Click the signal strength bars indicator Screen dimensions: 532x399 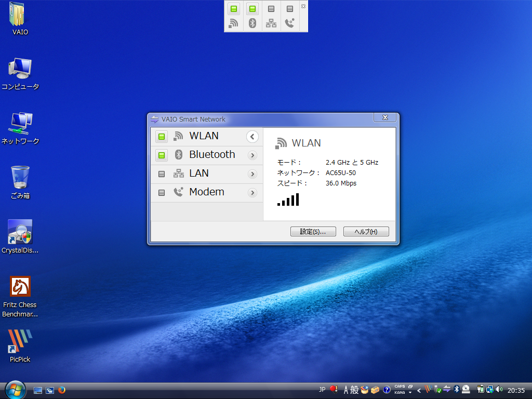(x=288, y=199)
